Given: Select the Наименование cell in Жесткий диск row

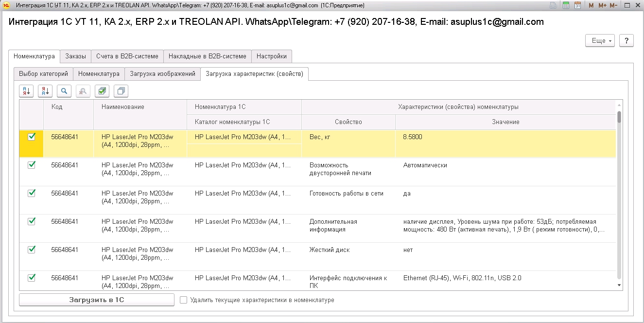Looking at the screenshot, I should (140, 256).
